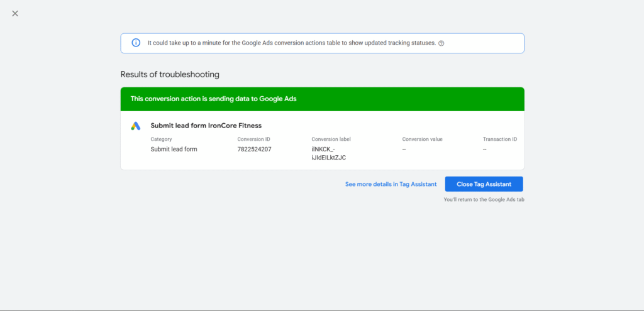This screenshot has width=644, height=311.
Task: Click the Conversion value column header
Action: pyautogui.click(x=422, y=139)
